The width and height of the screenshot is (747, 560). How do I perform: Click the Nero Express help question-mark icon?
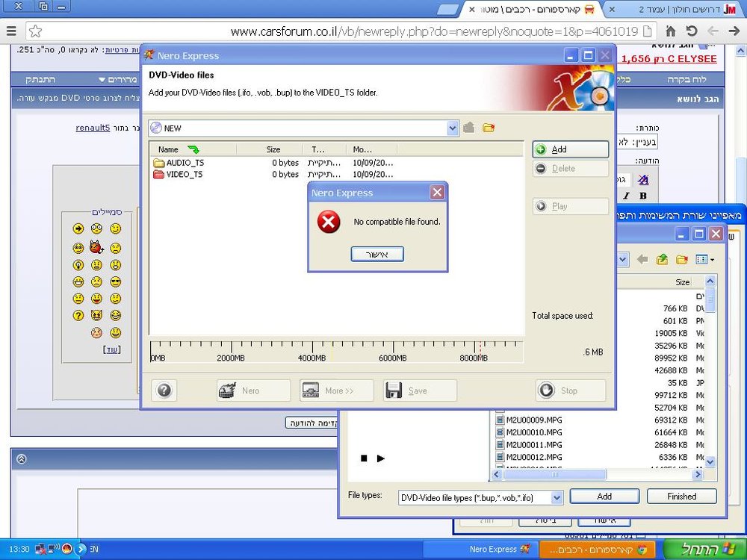pos(164,391)
